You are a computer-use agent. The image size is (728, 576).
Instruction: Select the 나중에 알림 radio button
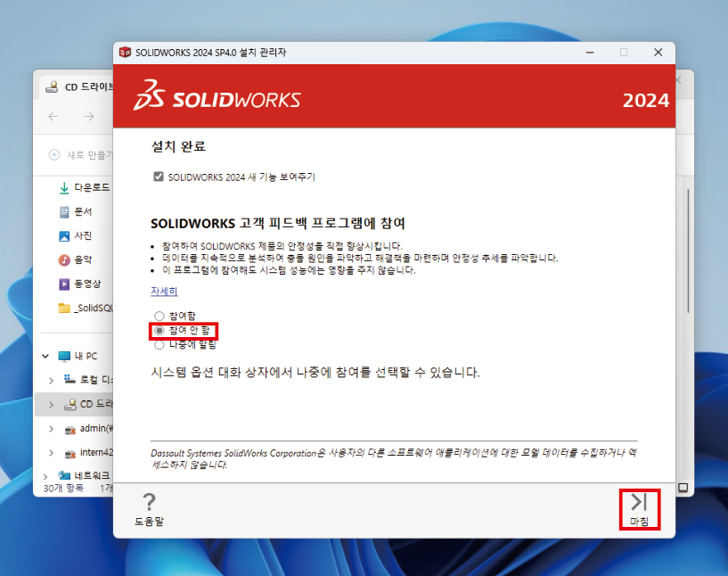tap(160, 345)
